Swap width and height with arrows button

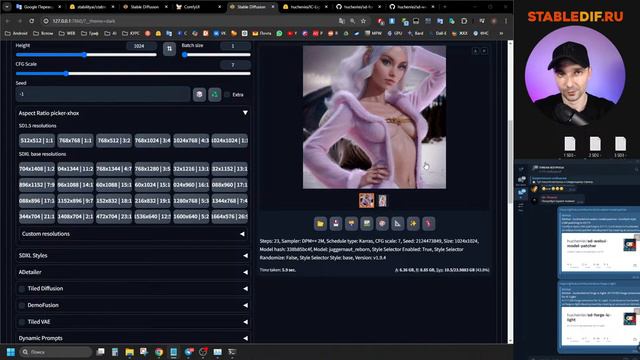pos(169,49)
